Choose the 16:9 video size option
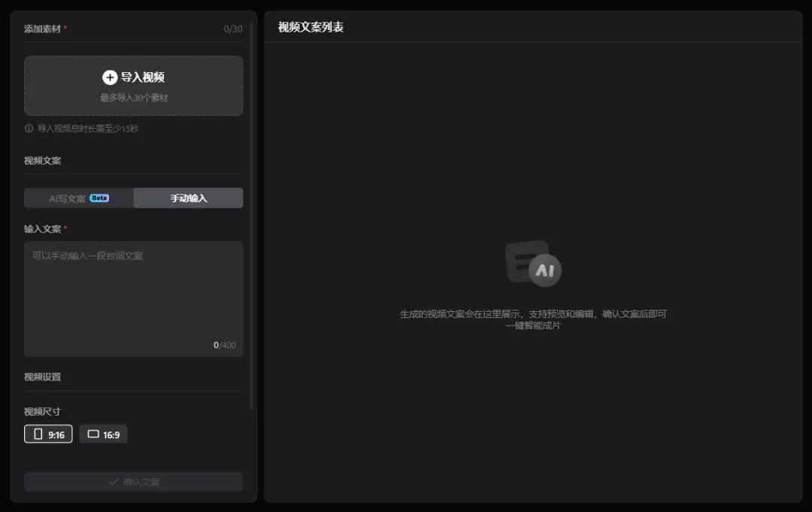 tap(104, 434)
